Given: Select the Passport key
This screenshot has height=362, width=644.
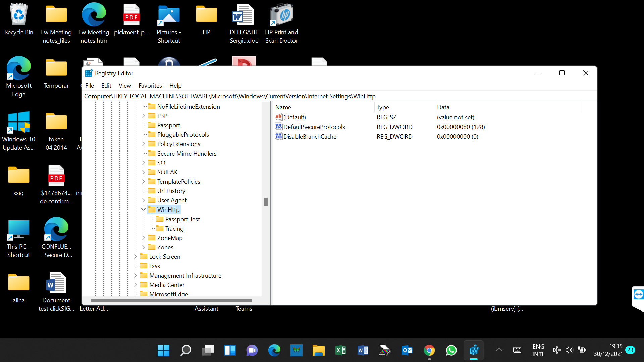Looking at the screenshot, I should (168, 125).
